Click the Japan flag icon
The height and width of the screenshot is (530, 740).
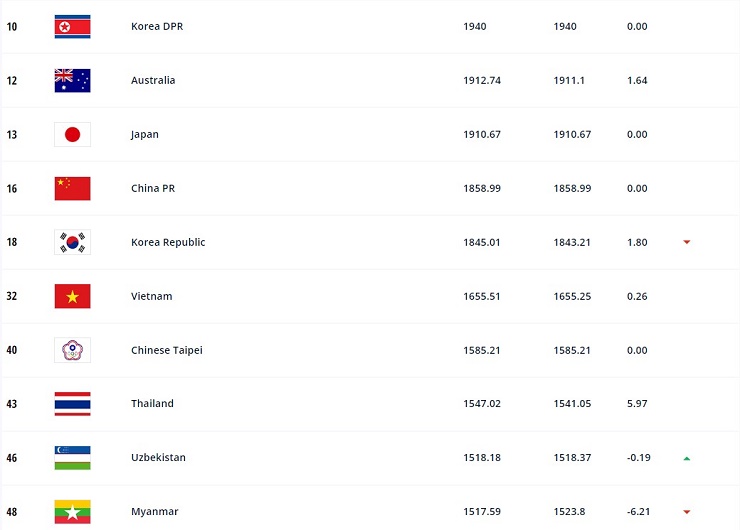click(72, 135)
